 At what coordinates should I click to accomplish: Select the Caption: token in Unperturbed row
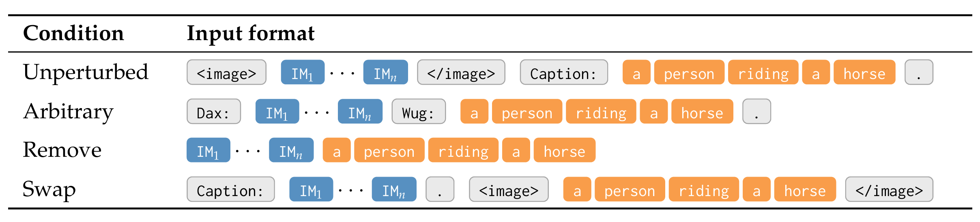point(564,73)
